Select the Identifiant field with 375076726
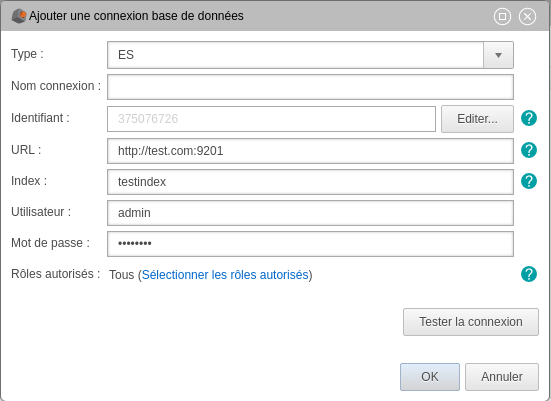This screenshot has width=551, height=401. (x=271, y=119)
